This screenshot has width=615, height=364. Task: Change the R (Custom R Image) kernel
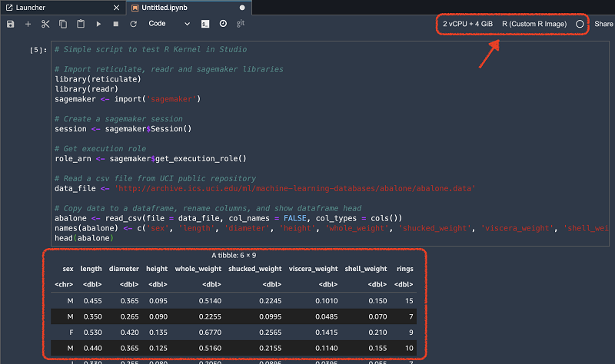tap(534, 24)
